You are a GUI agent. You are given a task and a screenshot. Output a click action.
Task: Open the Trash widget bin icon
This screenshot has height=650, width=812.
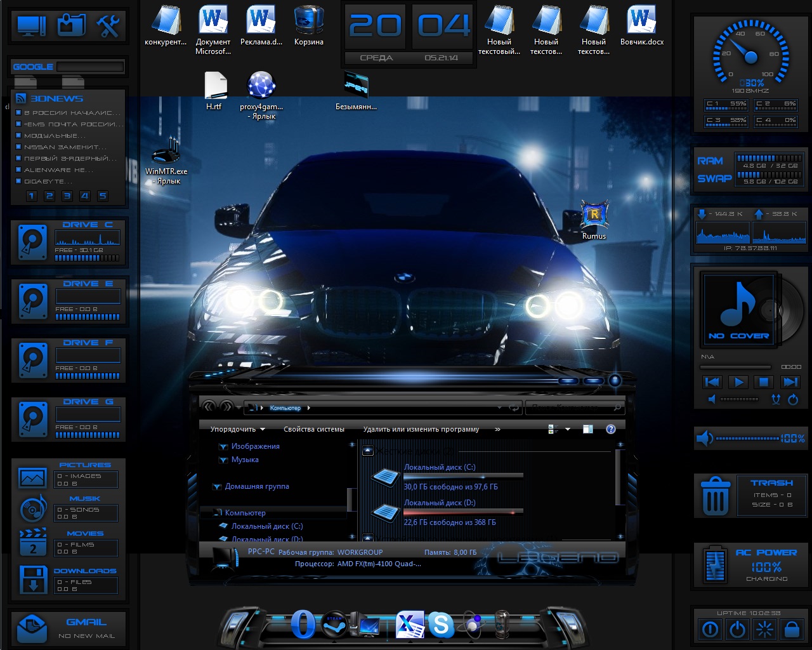coord(714,496)
